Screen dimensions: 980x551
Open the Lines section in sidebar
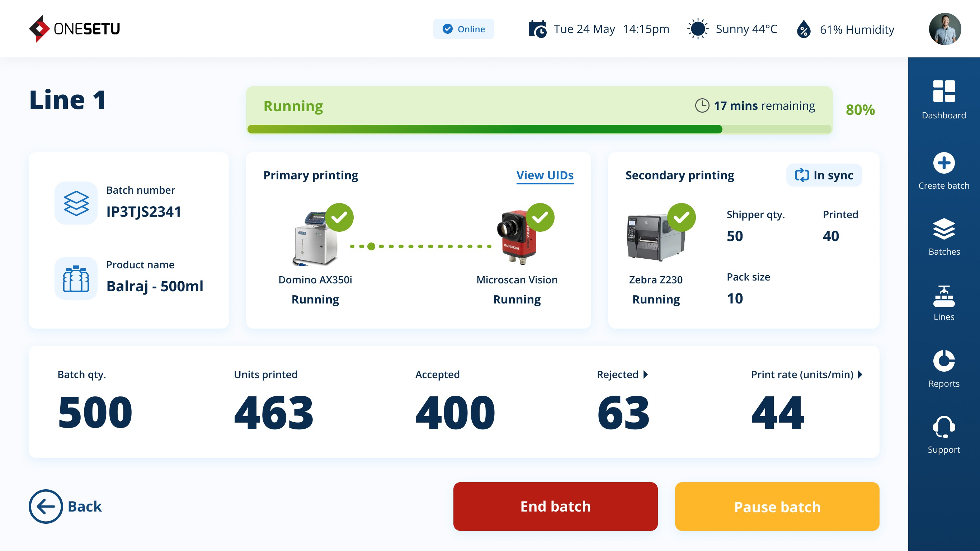(x=944, y=303)
